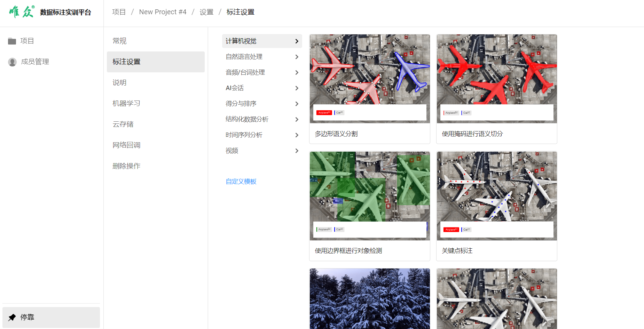Expand the 音频/台词处理 chevron
Viewport: 644px width, 329px height.
click(x=297, y=72)
